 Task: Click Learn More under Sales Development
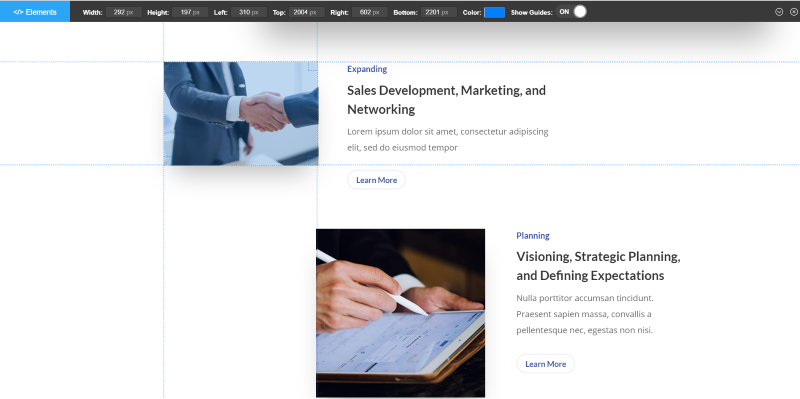377,180
